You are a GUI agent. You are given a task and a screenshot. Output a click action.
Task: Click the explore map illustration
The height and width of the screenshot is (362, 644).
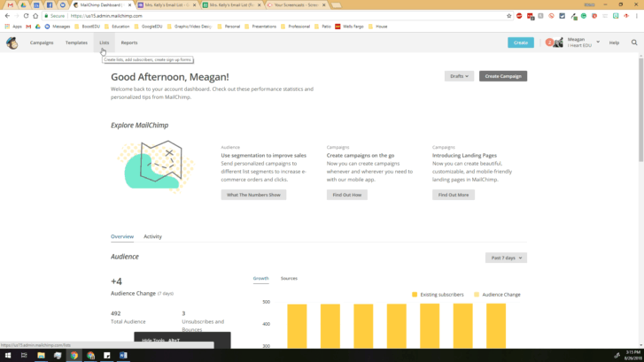point(156,166)
